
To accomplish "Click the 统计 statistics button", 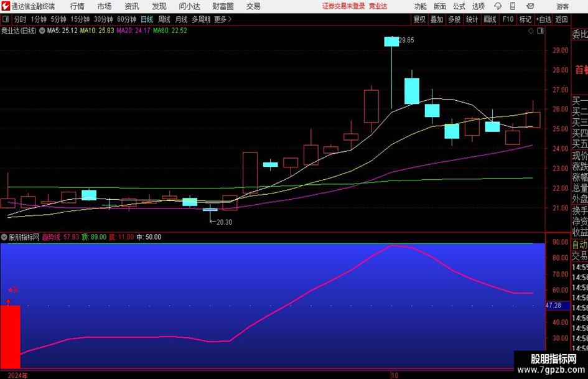I will (472, 19).
